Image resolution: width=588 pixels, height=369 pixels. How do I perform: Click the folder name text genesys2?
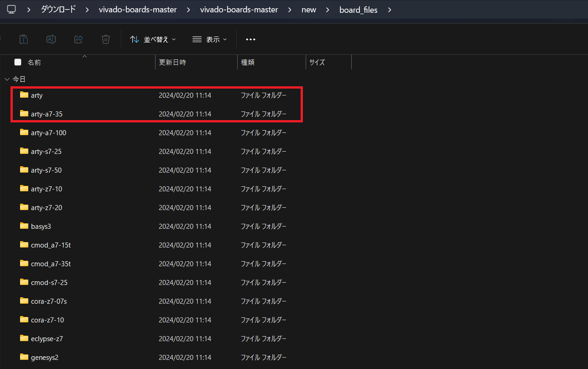(45, 358)
